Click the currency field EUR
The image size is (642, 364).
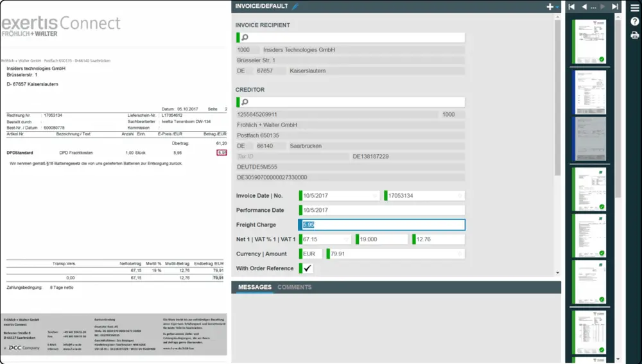(x=311, y=254)
